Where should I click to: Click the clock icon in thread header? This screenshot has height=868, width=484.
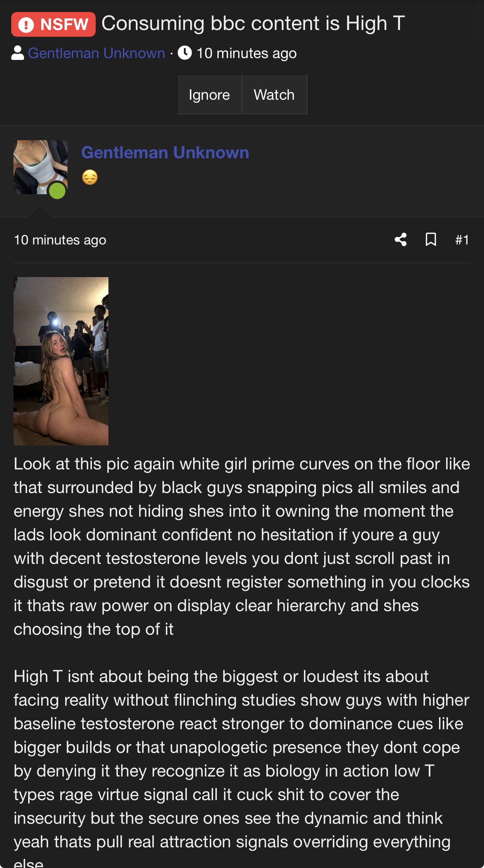(x=185, y=53)
